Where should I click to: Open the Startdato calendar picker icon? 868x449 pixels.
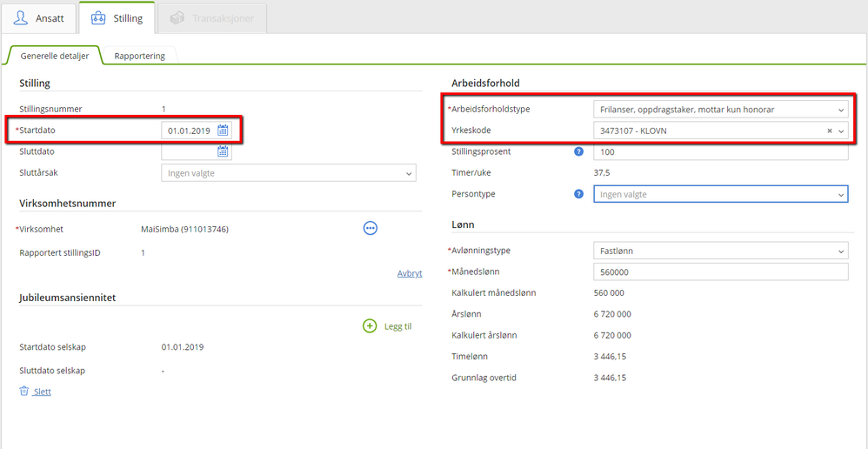(x=223, y=131)
